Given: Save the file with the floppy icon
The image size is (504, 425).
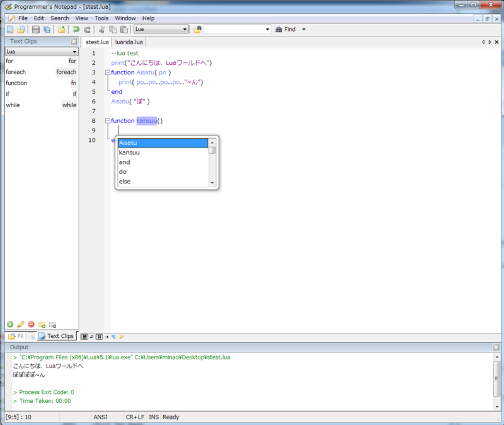Looking at the screenshot, I should click(x=36, y=30).
